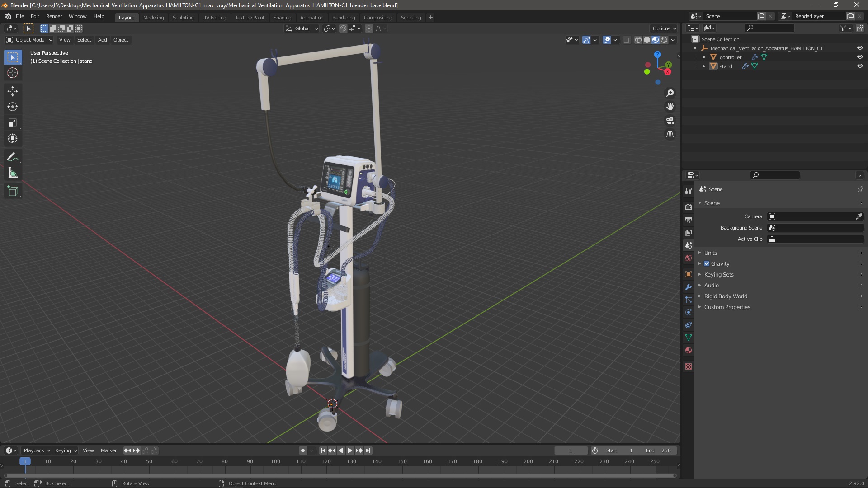Toggle X-ray display mode
This screenshot has width=868, height=488.
click(x=627, y=40)
